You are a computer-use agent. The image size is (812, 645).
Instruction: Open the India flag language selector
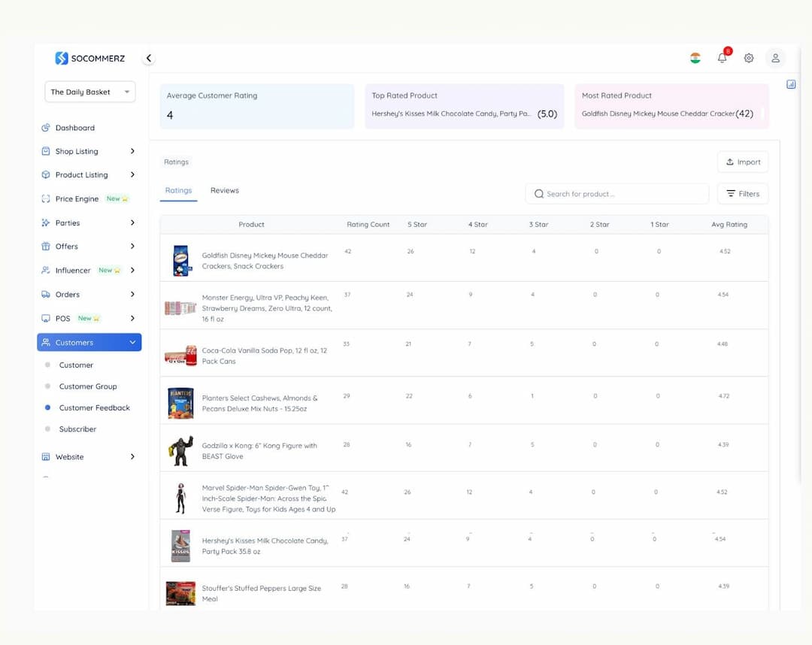click(695, 58)
